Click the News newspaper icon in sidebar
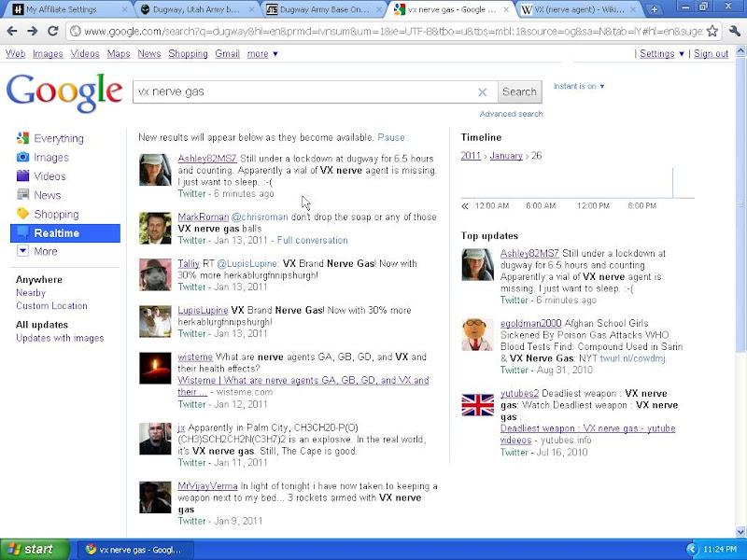 tap(22, 195)
